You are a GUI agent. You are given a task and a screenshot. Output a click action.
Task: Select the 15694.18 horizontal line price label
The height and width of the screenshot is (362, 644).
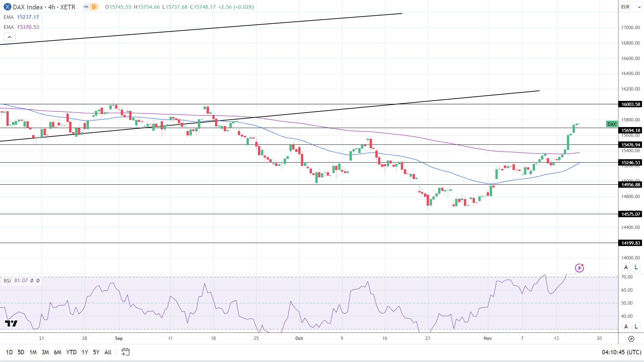point(630,130)
